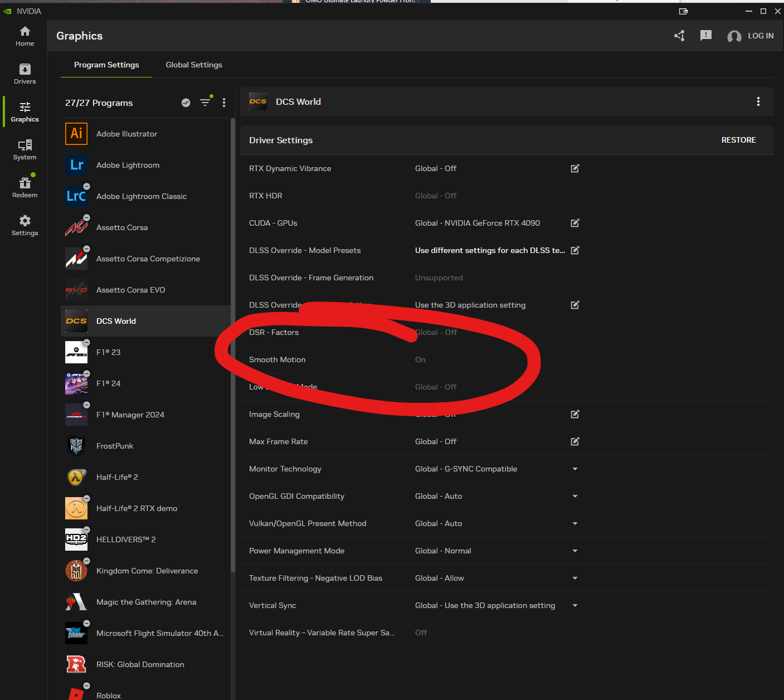
Task: Open the feedback notification icon
Action: click(x=706, y=36)
